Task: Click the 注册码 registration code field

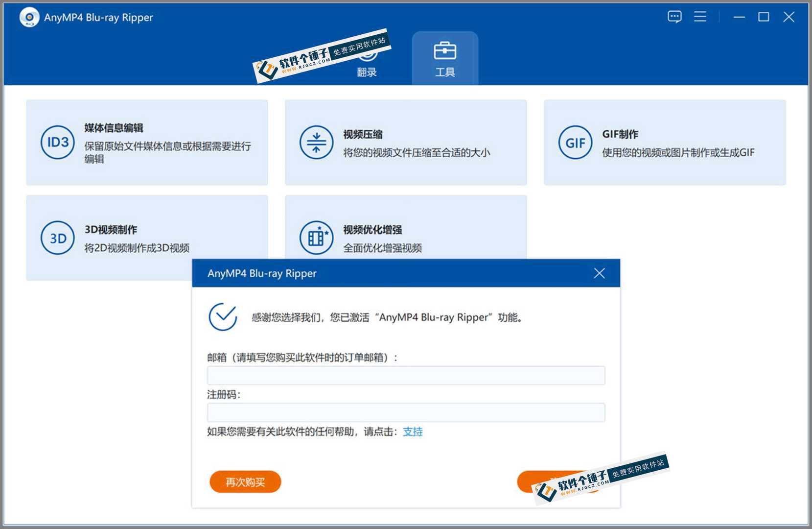Action: click(406, 412)
